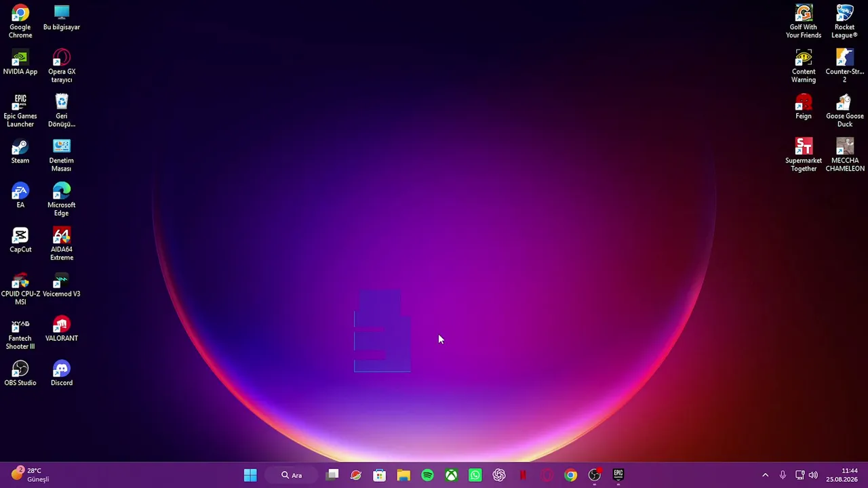Image resolution: width=868 pixels, height=488 pixels.
Task: Select the Discord desktop shortcut
Action: pyautogui.click(x=62, y=373)
